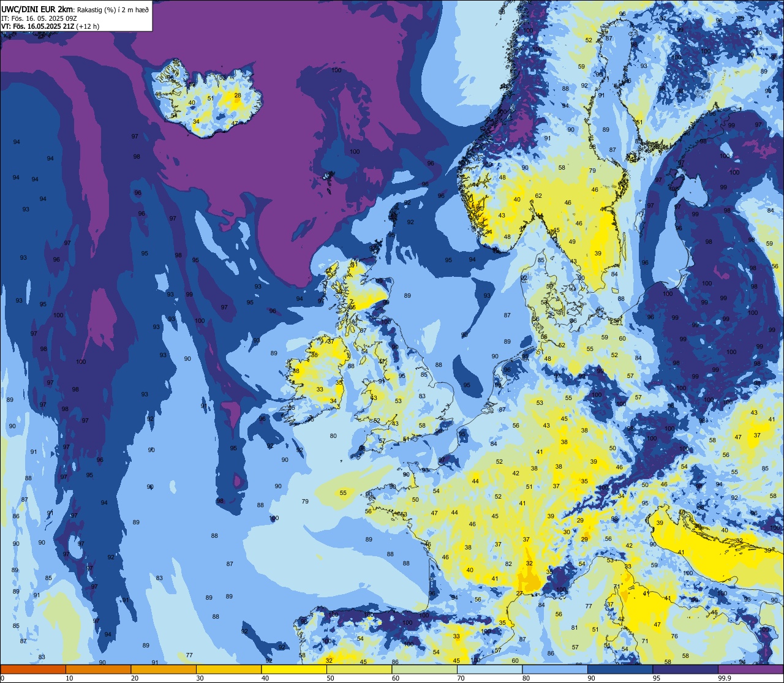This screenshot has width=784, height=683.
Task: Click the legend label '30'
Action: pos(200,678)
